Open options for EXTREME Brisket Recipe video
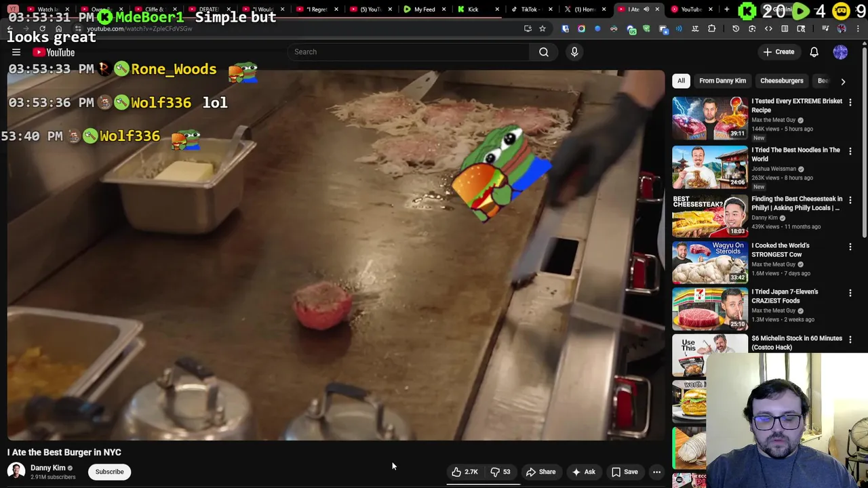Screen dimensions: 868x488 pyautogui.click(x=850, y=102)
